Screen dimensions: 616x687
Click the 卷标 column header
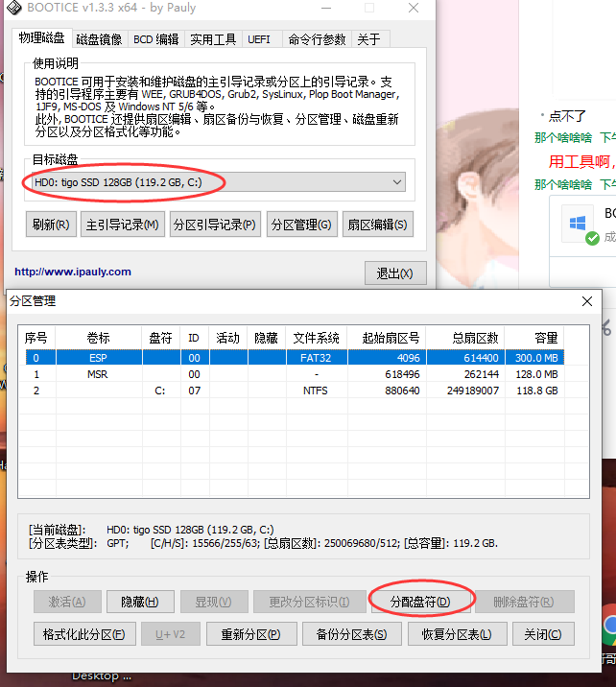(98, 338)
